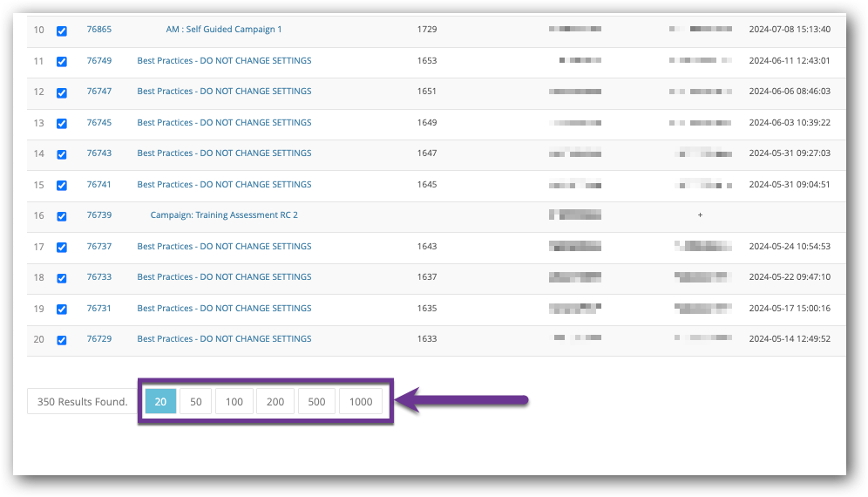Open the 76743 ID link

(x=99, y=153)
